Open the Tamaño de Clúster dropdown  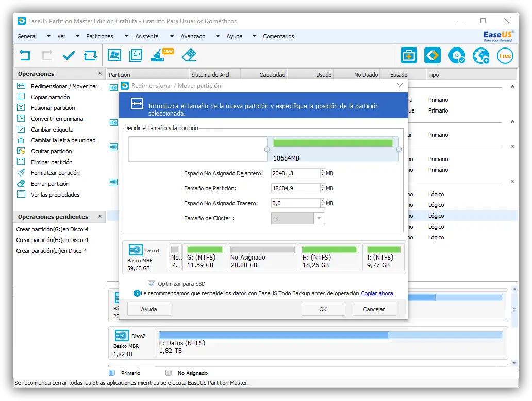click(x=319, y=218)
